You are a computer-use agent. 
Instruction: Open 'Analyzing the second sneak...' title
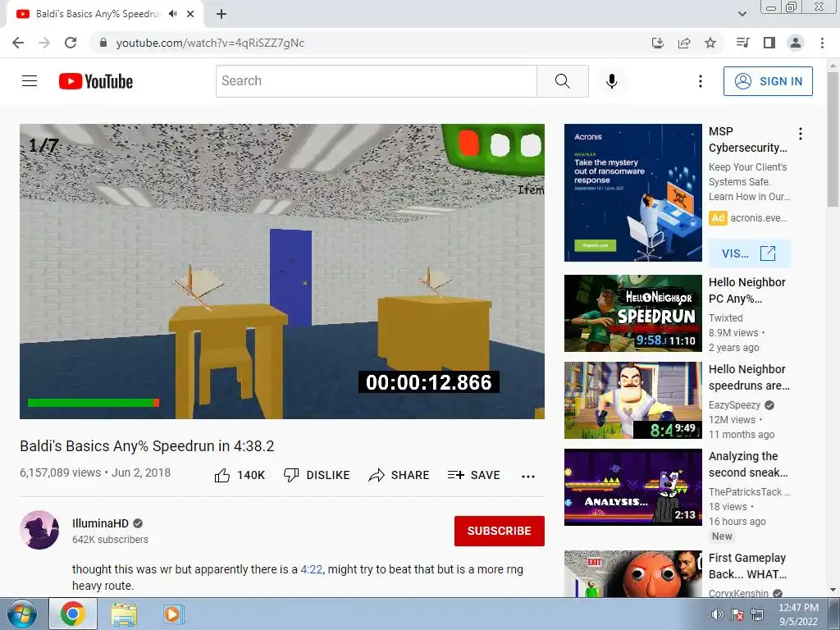(748, 464)
